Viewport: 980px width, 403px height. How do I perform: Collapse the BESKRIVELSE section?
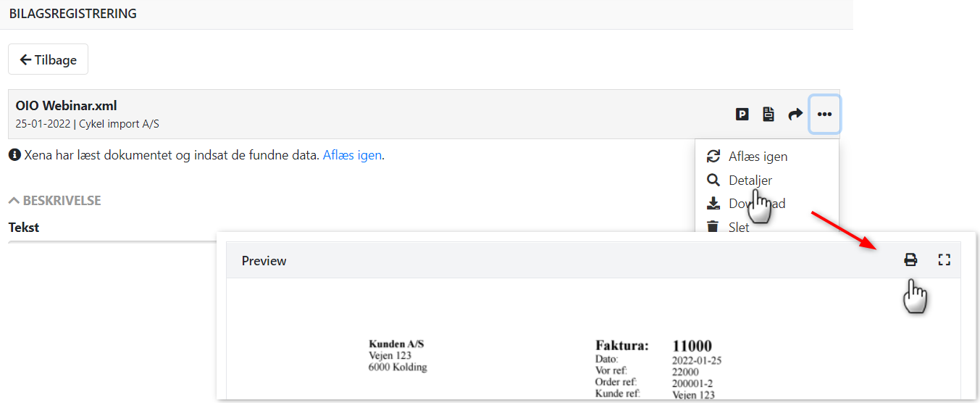coord(55,201)
